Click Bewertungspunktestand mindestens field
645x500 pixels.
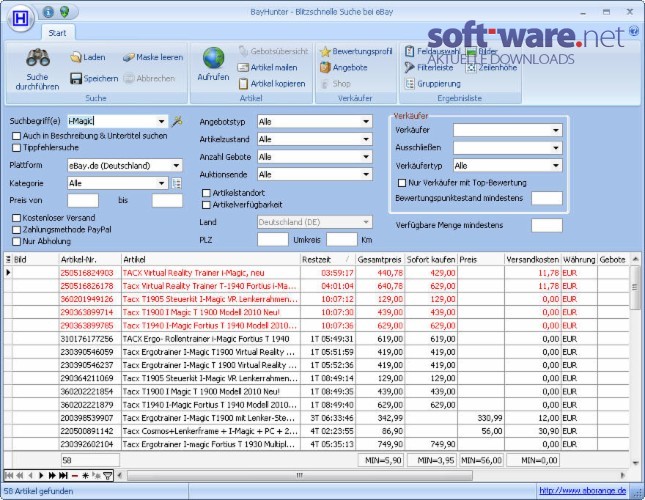(x=547, y=198)
